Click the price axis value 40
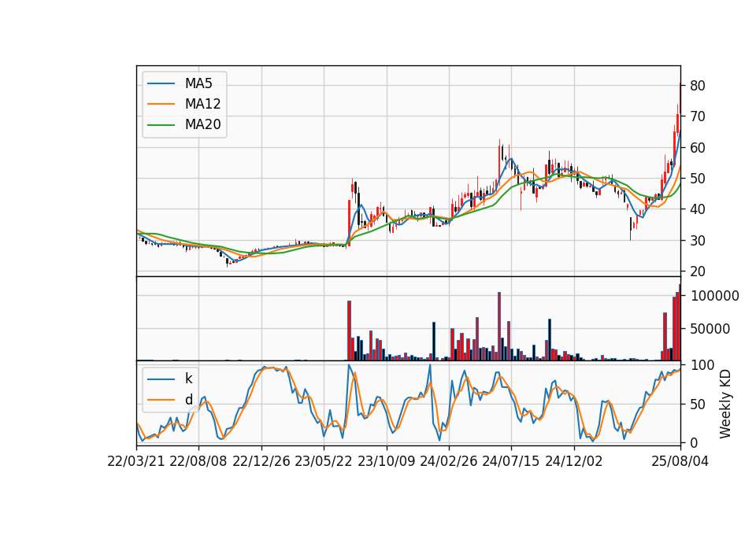The height and width of the screenshot is (543, 756). pos(698,209)
